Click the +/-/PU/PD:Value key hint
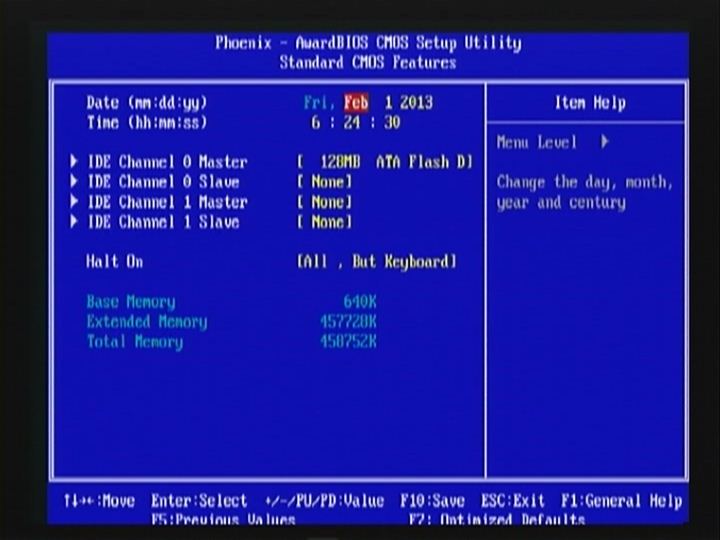Viewport: 720px width, 540px height. pyautogui.click(x=324, y=501)
